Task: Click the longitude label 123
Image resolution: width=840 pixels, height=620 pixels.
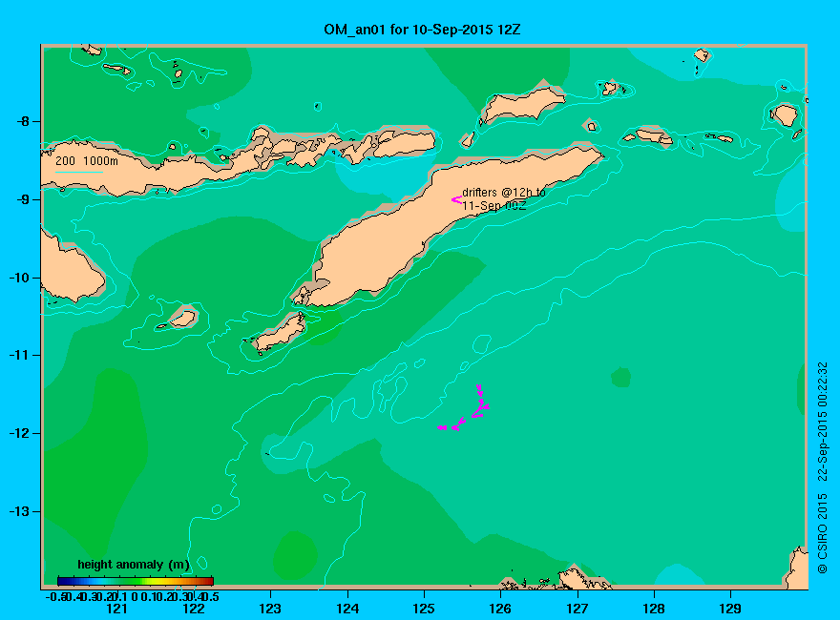Action: 270,609
